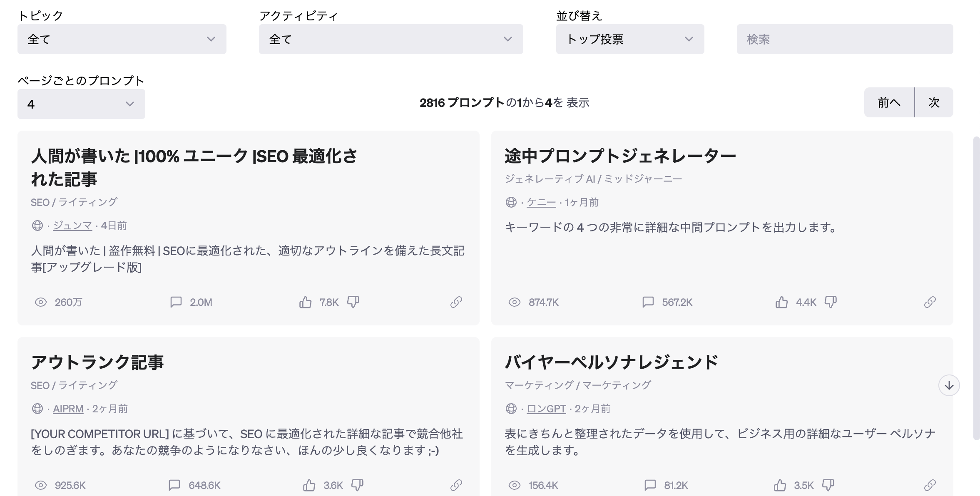Open the アクティビティ filter dropdown
Screen dimensions: 980x496
[x=391, y=39]
